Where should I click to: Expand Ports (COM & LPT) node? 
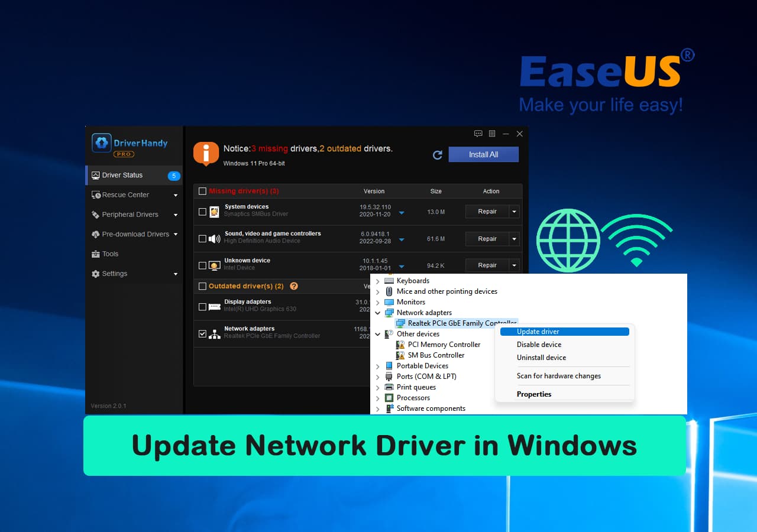[x=378, y=377]
